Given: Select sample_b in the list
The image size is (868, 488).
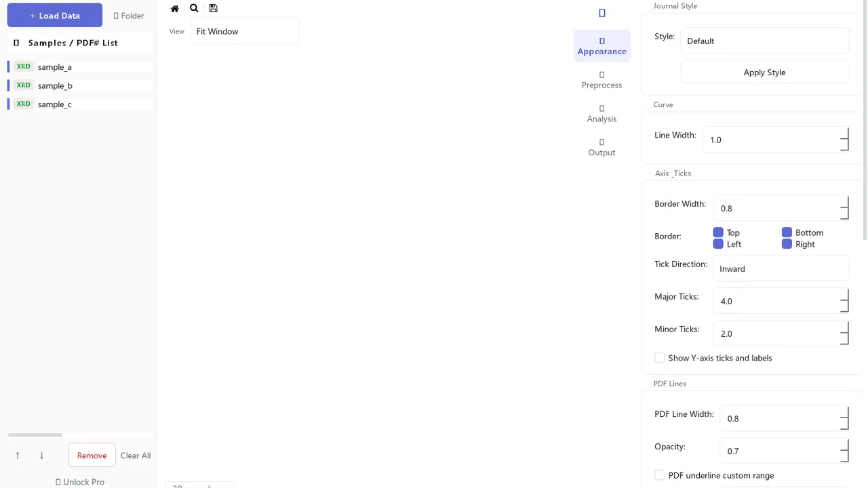Looking at the screenshot, I should [80, 85].
